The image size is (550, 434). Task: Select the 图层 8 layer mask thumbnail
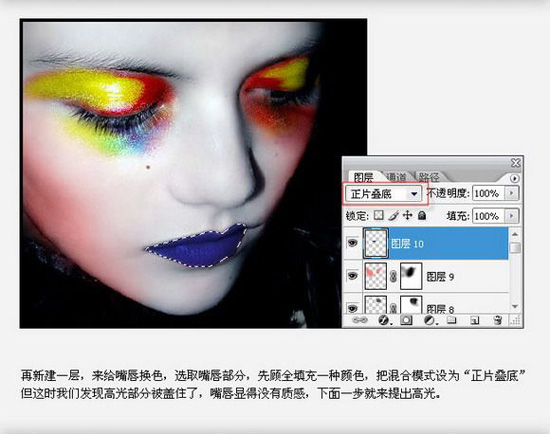[x=411, y=305]
